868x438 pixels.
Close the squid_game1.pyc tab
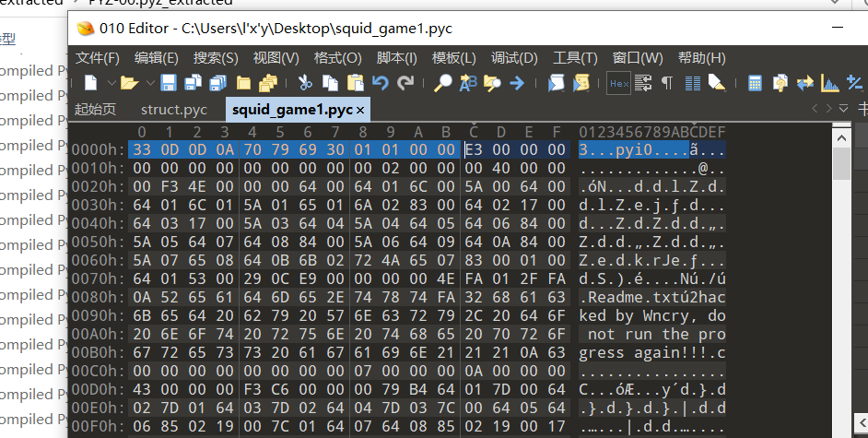pos(360,111)
